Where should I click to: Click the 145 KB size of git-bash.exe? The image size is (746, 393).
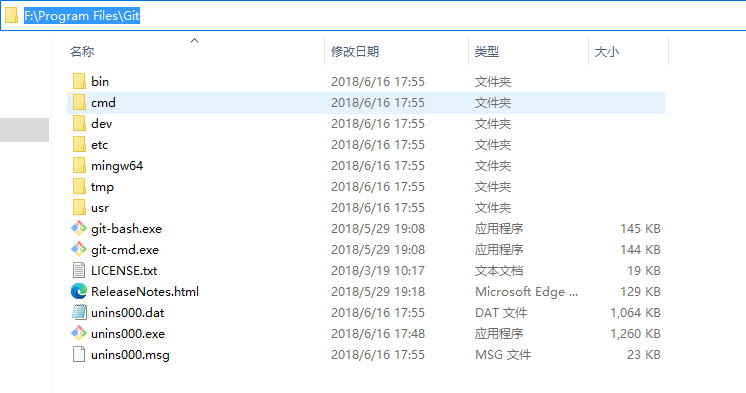(640, 228)
